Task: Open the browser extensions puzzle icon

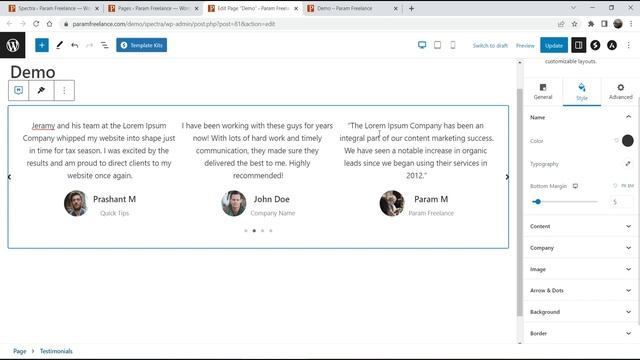Action: [x=590, y=24]
